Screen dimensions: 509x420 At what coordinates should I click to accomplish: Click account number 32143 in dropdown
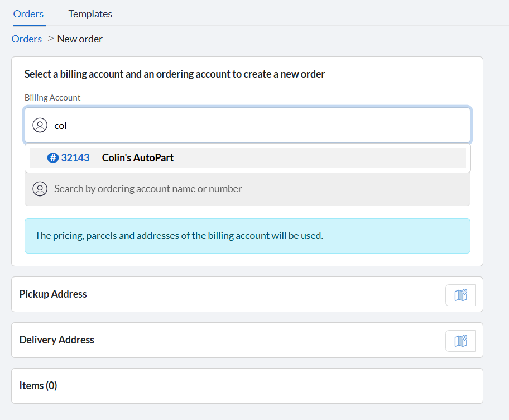click(x=75, y=158)
